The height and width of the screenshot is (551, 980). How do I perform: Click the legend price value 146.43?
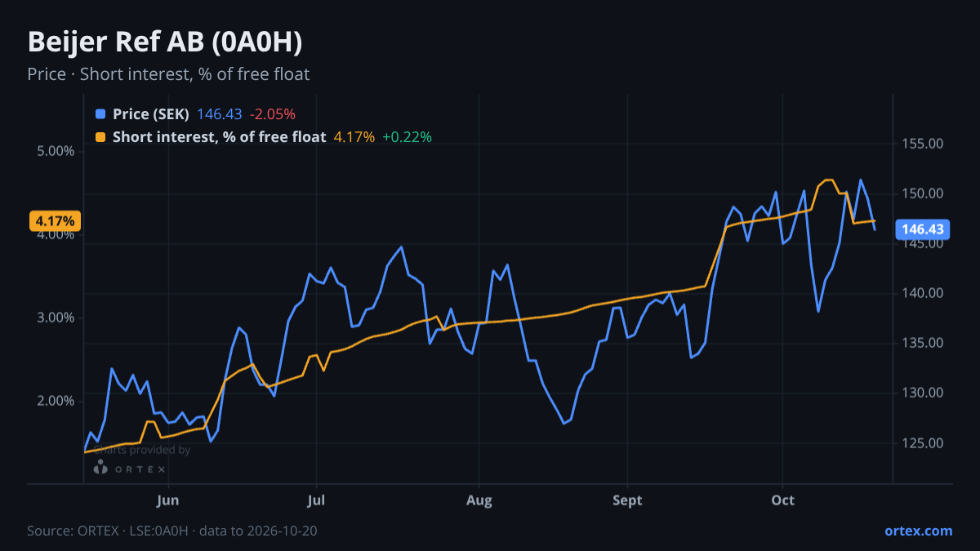tap(220, 114)
